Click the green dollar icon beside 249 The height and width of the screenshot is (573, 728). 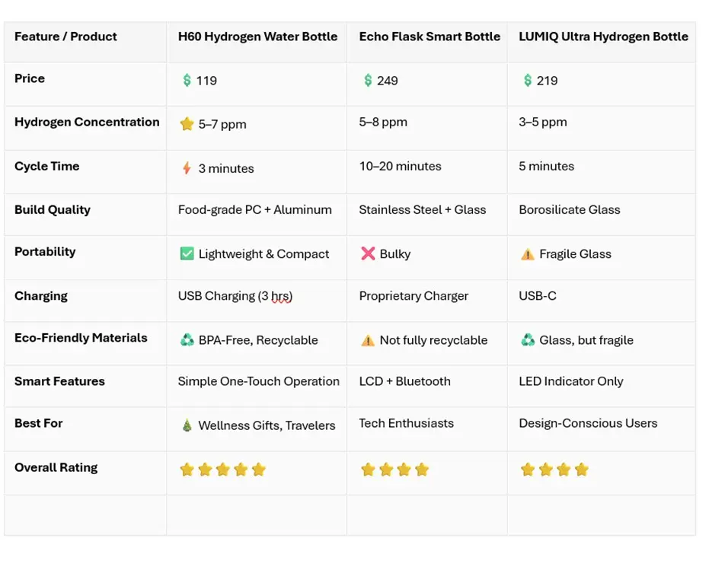click(368, 80)
